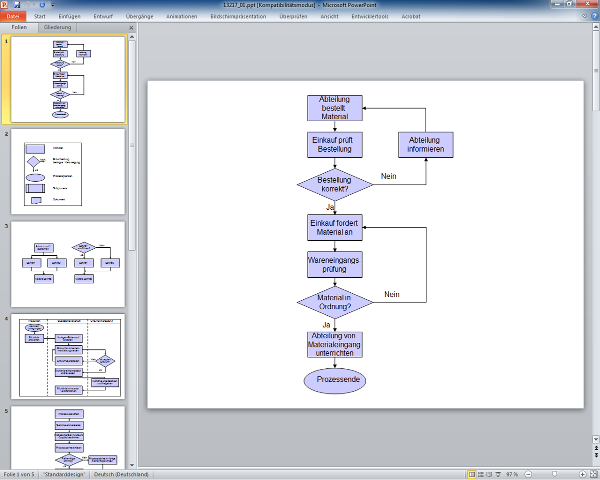The width and height of the screenshot is (600, 480).
Task: Select slide 3 thumbnail in panel
Action: click(68, 263)
